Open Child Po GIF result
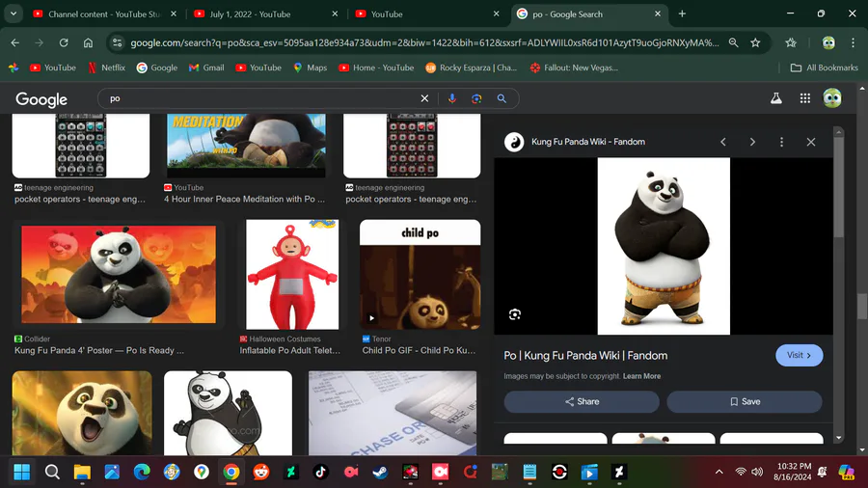 pyautogui.click(x=420, y=275)
